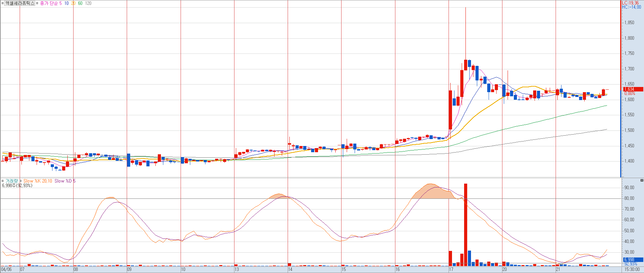Click the current price tag 1,634
This screenshot has width=644, height=273.
633,89
